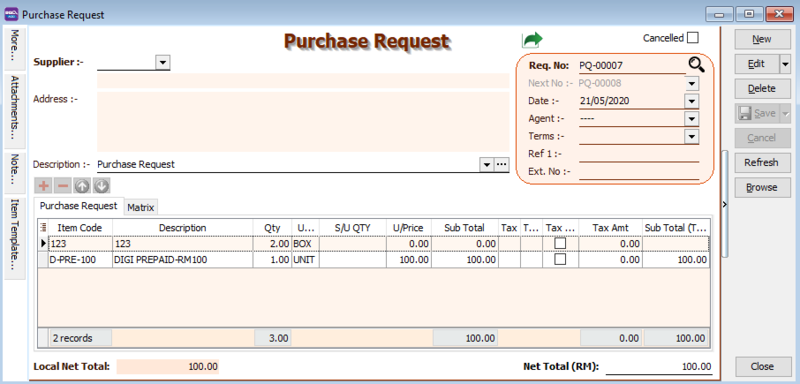Click the Browse button

pos(762,187)
